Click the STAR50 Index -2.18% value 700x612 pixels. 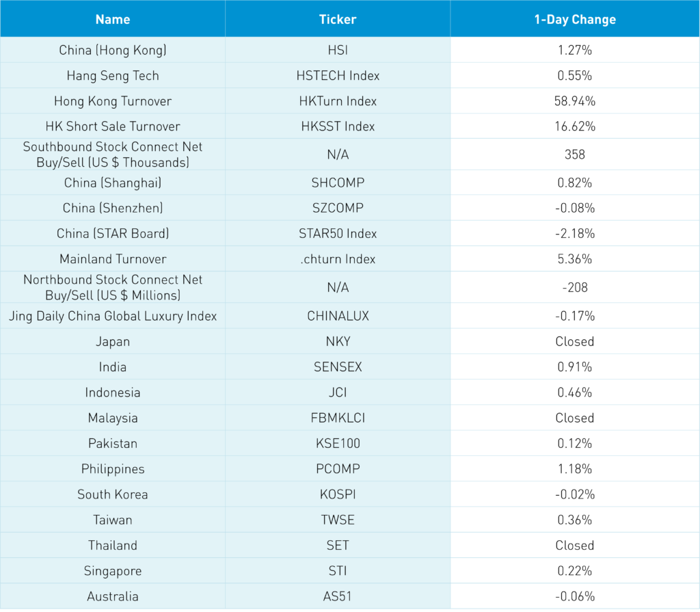click(575, 234)
